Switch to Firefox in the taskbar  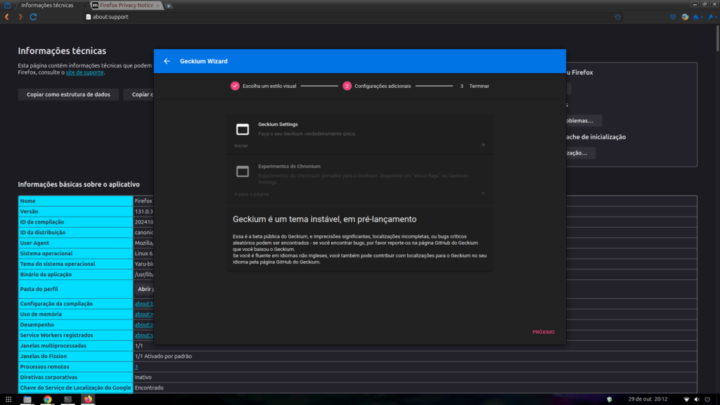click(x=88, y=399)
